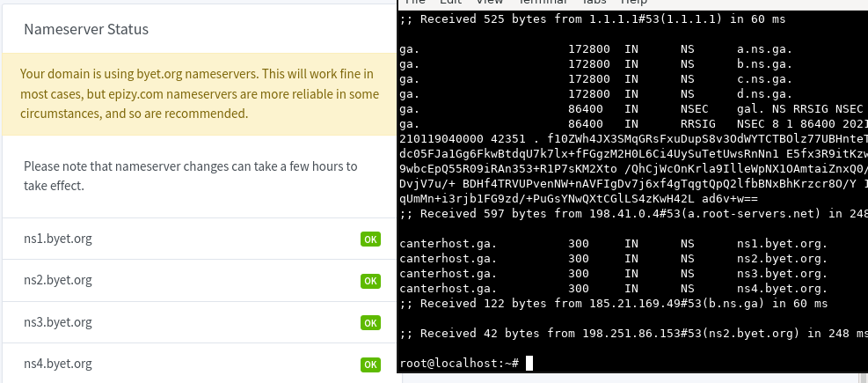Select ns3.byet.org in the nameserver list
This screenshot has height=383, width=868.
(x=57, y=322)
